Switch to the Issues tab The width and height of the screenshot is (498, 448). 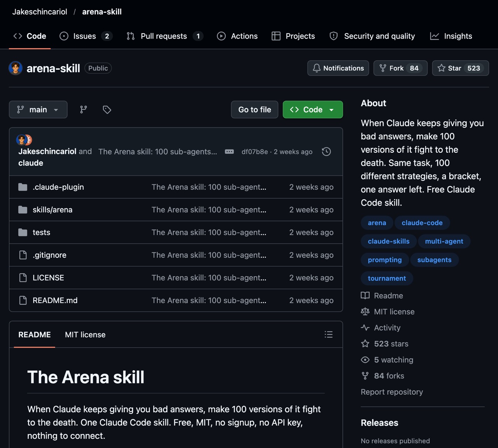tap(86, 36)
